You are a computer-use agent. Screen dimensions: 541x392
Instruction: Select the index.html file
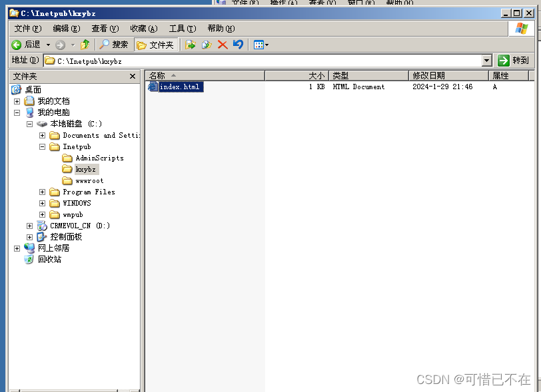[179, 87]
